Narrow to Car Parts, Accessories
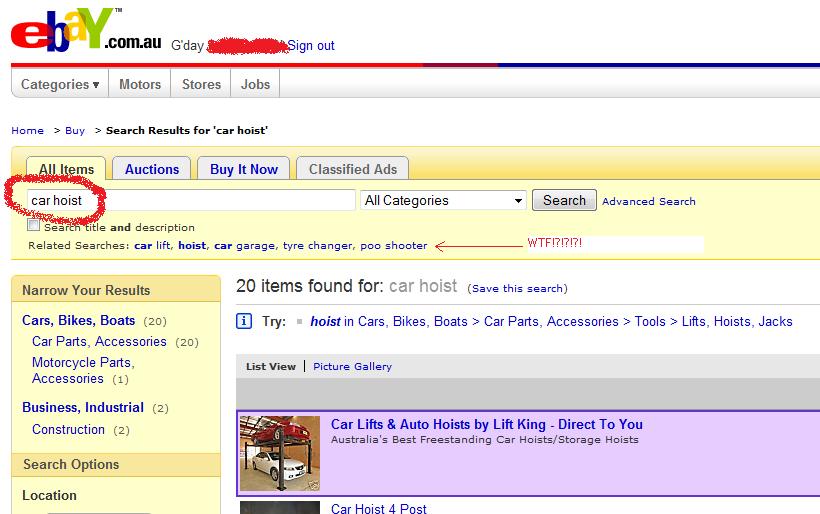Viewport: 820px width, 514px height. coord(99,341)
